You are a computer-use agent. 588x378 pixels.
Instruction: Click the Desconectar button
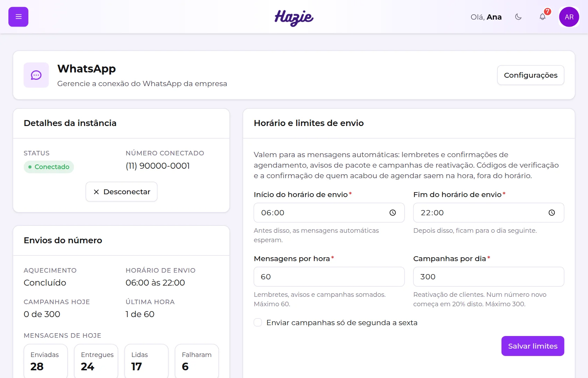(x=121, y=192)
